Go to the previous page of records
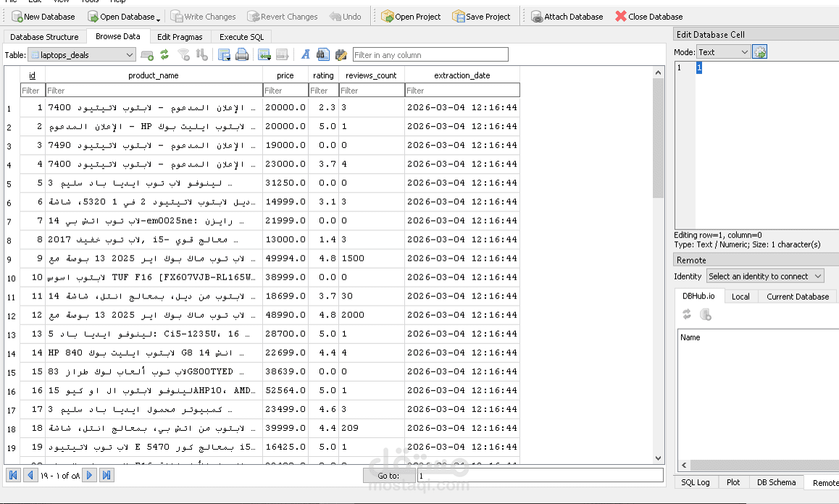 (30, 475)
